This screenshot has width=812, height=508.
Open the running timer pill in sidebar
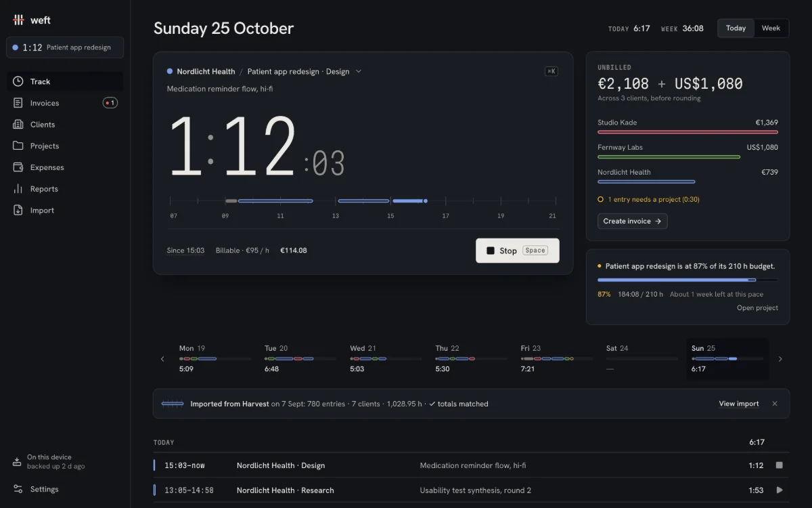[x=65, y=47]
